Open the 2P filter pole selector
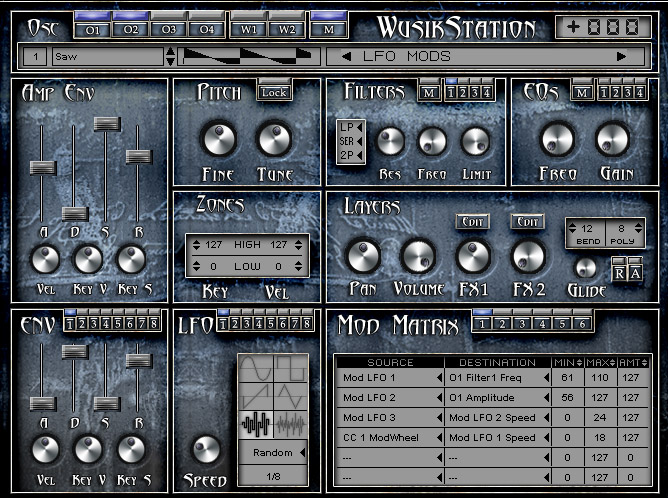The width and height of the screenshot is (668, 498). pyautogui.click(x=351, y=155)
